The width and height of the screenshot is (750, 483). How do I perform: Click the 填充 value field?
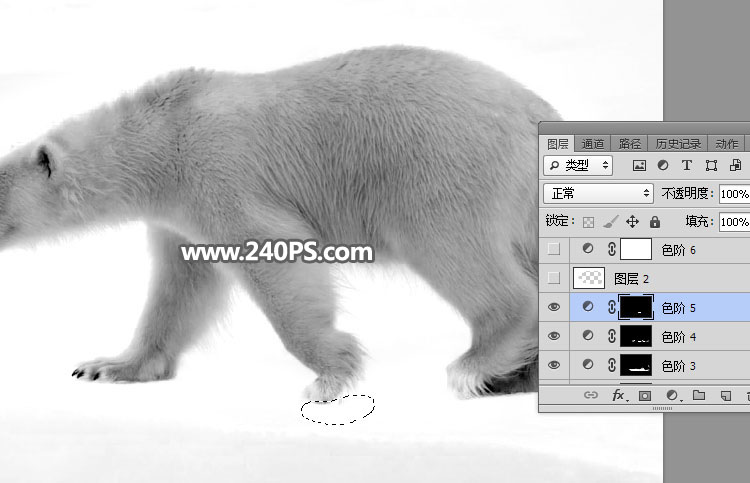[735, 222]
